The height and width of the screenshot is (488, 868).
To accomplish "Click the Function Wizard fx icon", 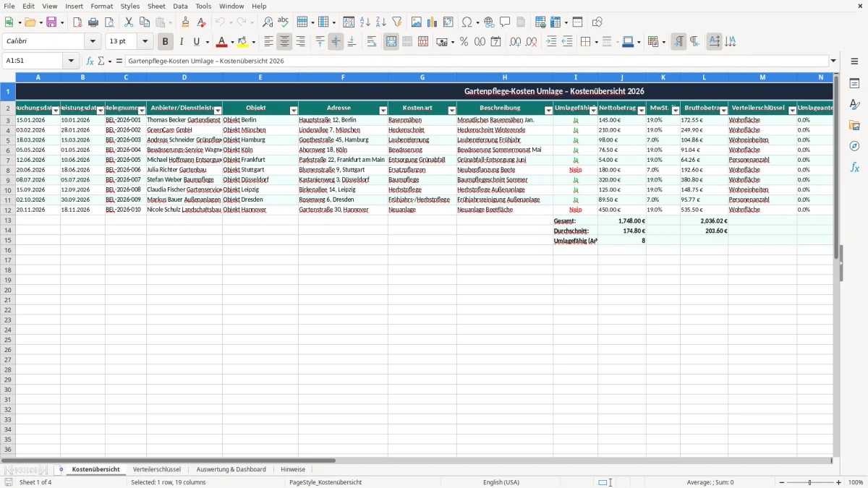I will tap(90, 61).
